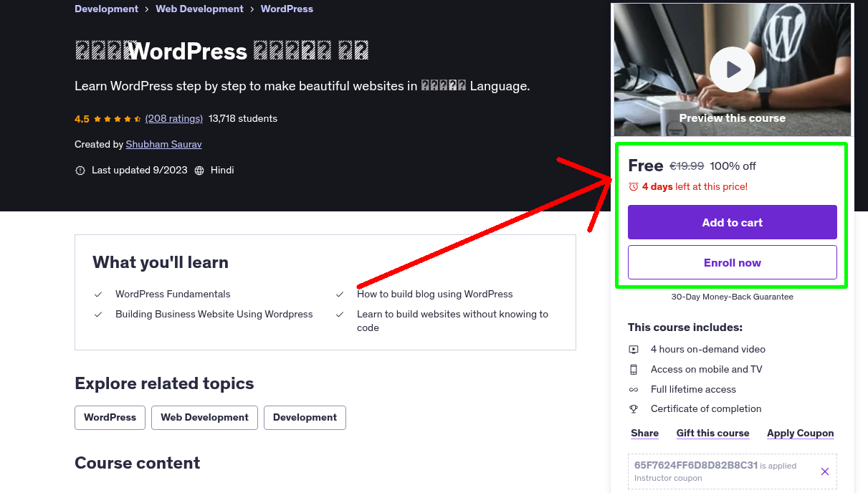This screenshot has height=493, width=868.
Task: Click the globe language icon
Action: point(199,171)
